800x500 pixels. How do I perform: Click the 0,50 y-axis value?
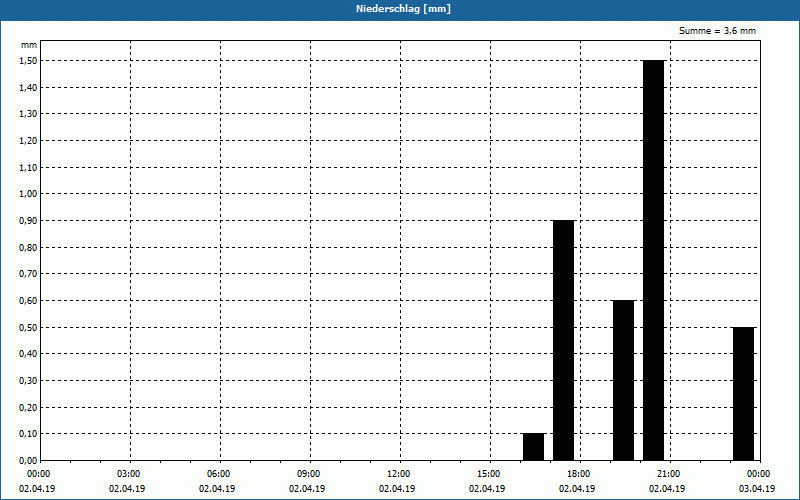(x=28, y=327)
